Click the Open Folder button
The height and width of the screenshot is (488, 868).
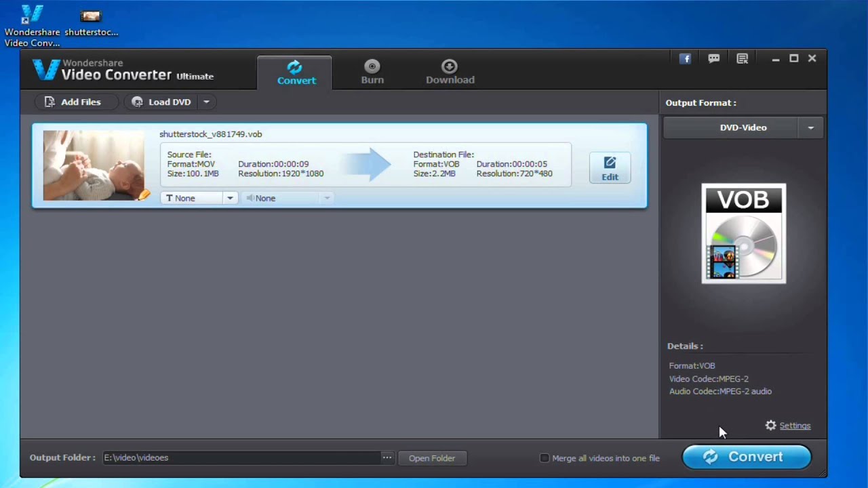(x=432, y=458)
